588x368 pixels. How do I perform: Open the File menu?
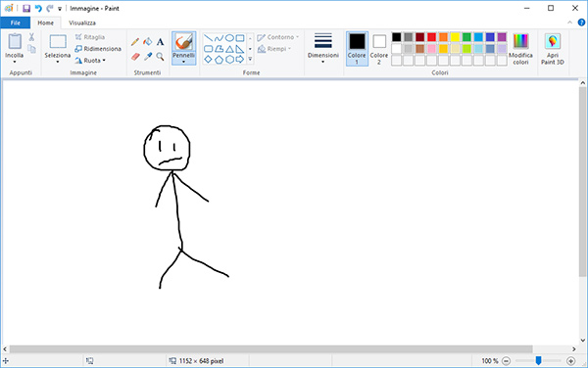(16, 23)
